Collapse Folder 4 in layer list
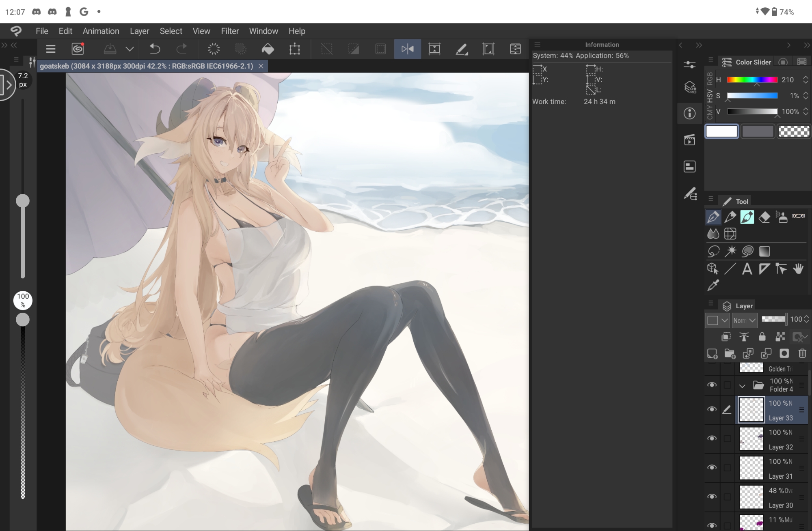 point(742,386)
